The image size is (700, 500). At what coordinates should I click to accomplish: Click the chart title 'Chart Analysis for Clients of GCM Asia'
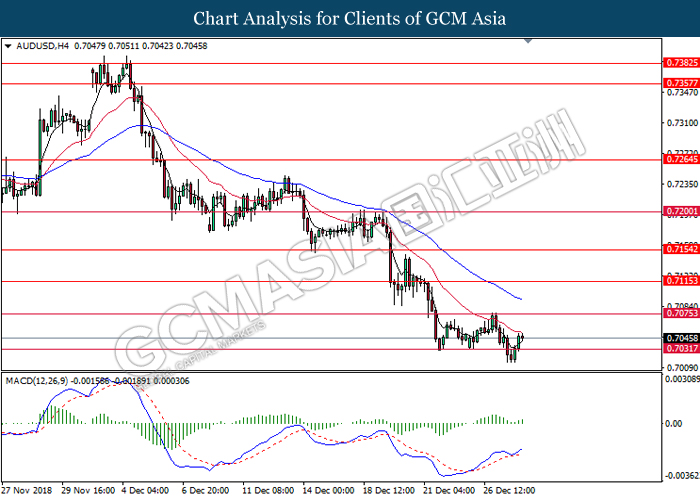[x=350, y=18]
